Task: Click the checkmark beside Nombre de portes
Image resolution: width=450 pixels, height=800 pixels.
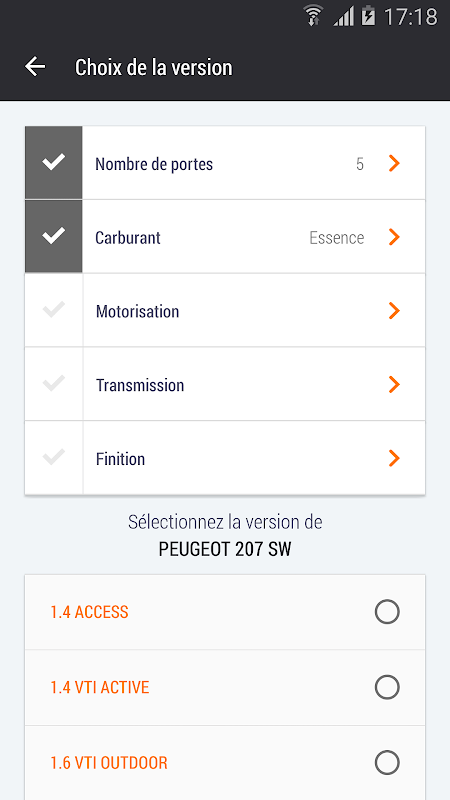Action: click(54, 163)
